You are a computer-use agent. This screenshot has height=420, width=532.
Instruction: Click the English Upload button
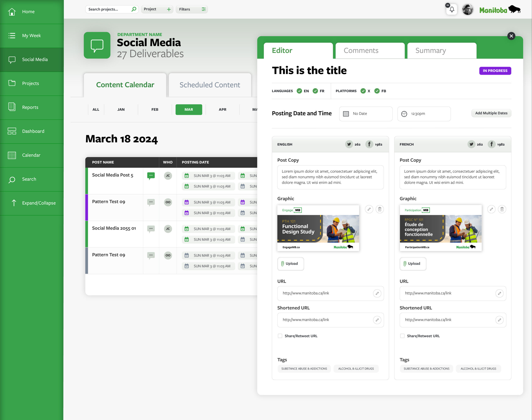[x=291, y=264]
